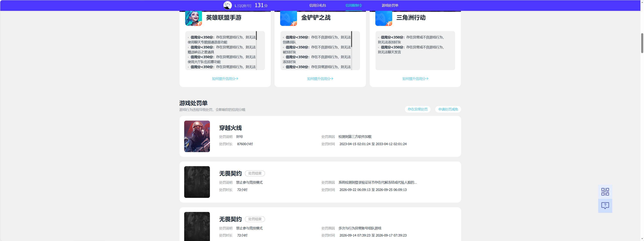The image size is (644, 241).
Task: Open 如何提升信用分 link under 金铲铲之战
Action: (x=320, y=79)
